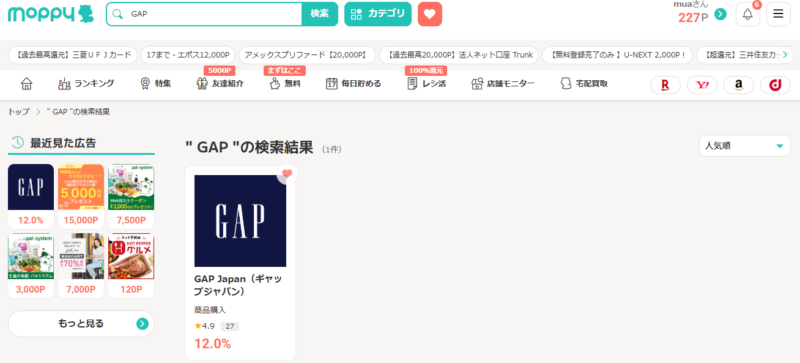The height and width of the screenshot is (363, 800).
Task: Open the 毎日貯める menu item
Action: [354, 84]
